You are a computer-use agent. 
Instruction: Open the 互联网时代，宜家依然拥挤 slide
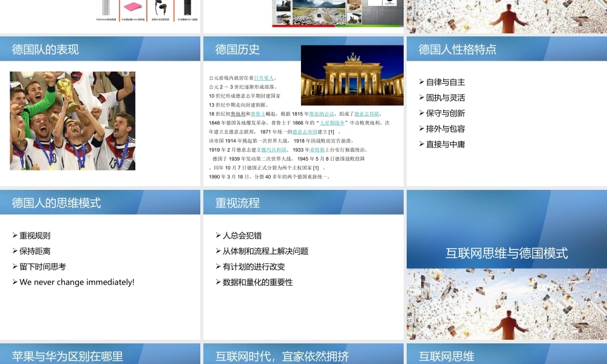(303, 354)
